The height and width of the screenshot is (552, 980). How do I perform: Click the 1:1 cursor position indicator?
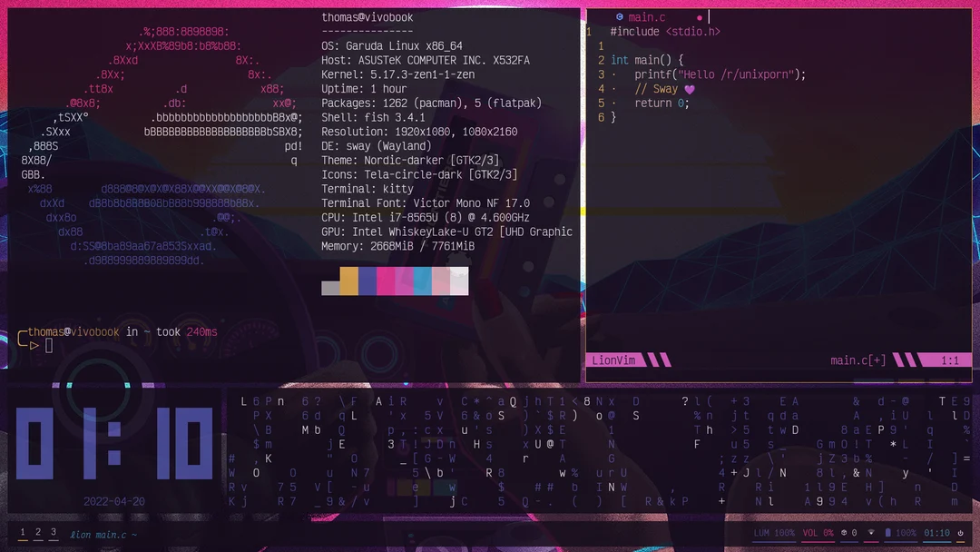click(x=949, y=360)
